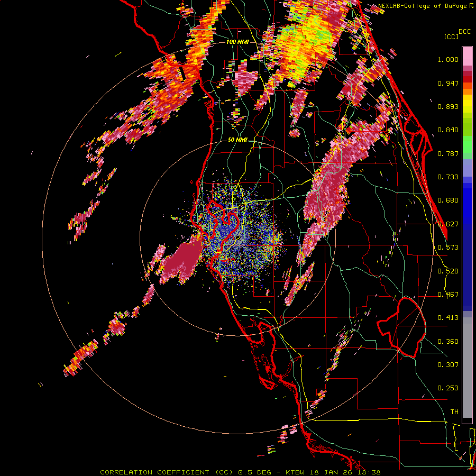Image resolution: width=476 pixels, height=476 pixels.
Task: Pick the 0.787 legend value
Action: point(448,153)
